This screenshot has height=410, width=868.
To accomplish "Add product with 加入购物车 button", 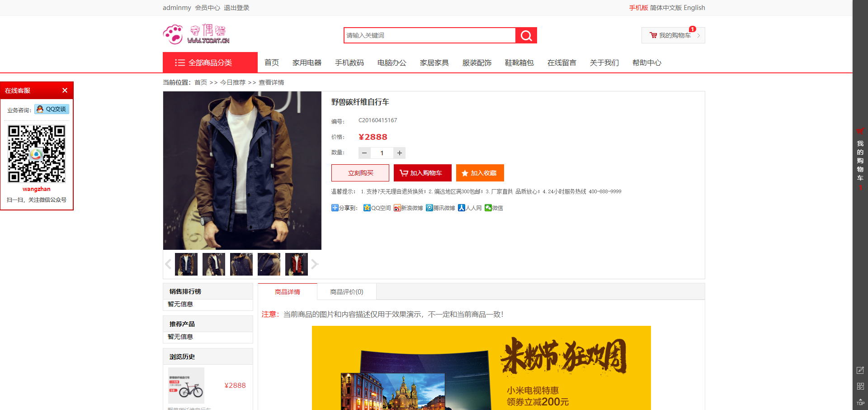I will 423,173.
